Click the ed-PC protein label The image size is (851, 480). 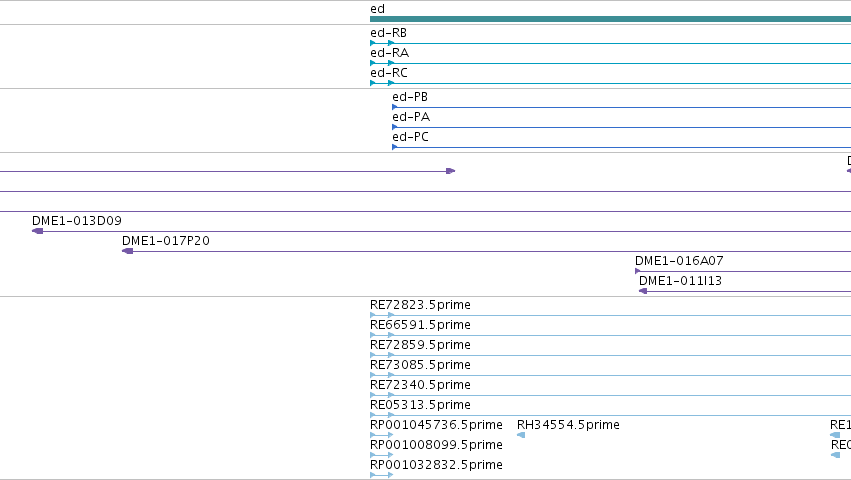click(x=410, y=137)
